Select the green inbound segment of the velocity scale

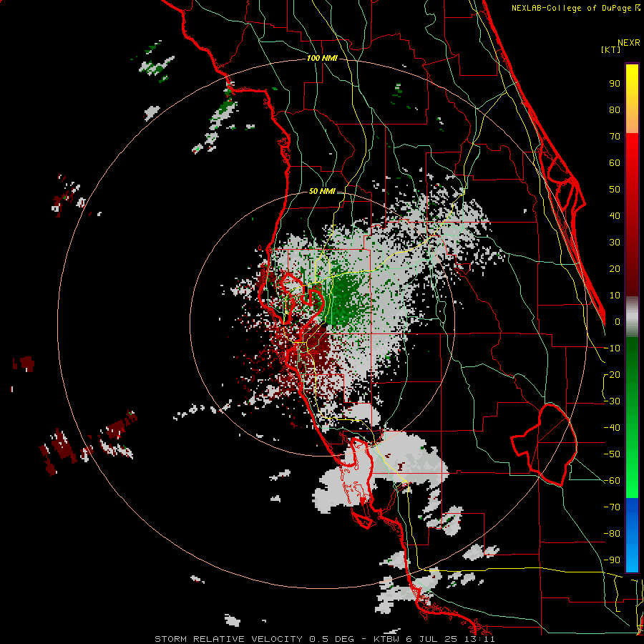click(632, 417)
